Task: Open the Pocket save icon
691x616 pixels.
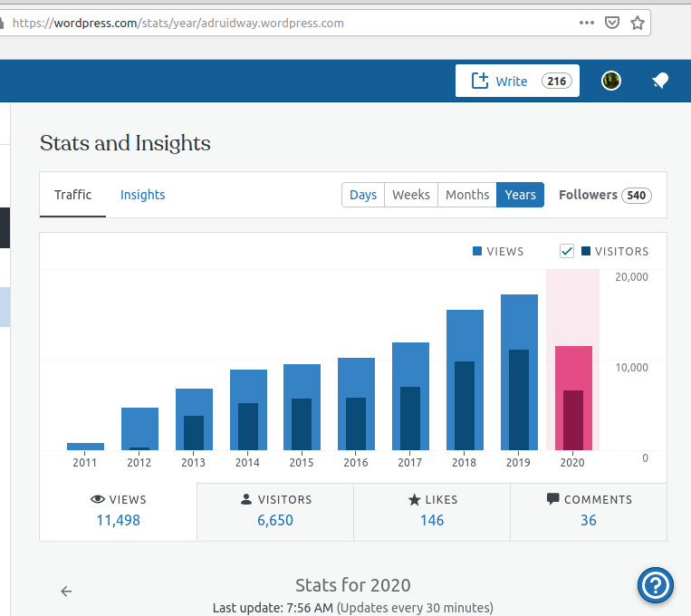Action: pyautogui.click(x=612, y=23)
